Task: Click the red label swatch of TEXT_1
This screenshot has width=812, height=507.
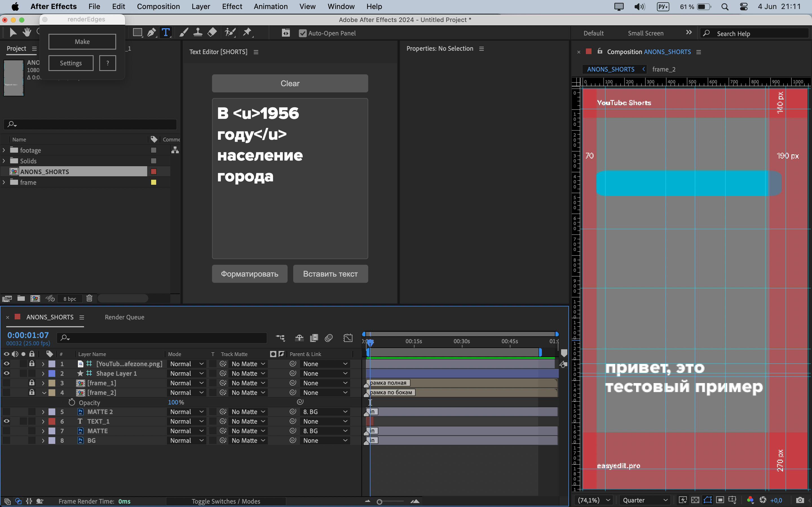Action: pyautogui.click(x=52, y=421)
